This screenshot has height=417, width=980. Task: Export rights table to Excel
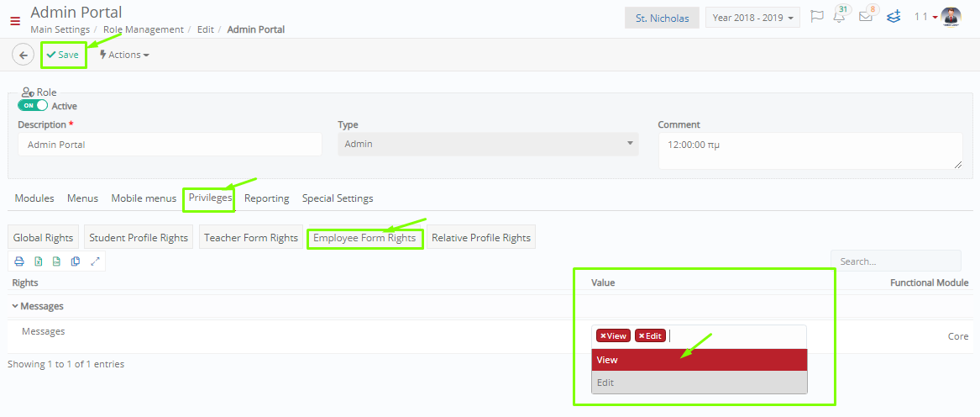click(x=38, y=261)
